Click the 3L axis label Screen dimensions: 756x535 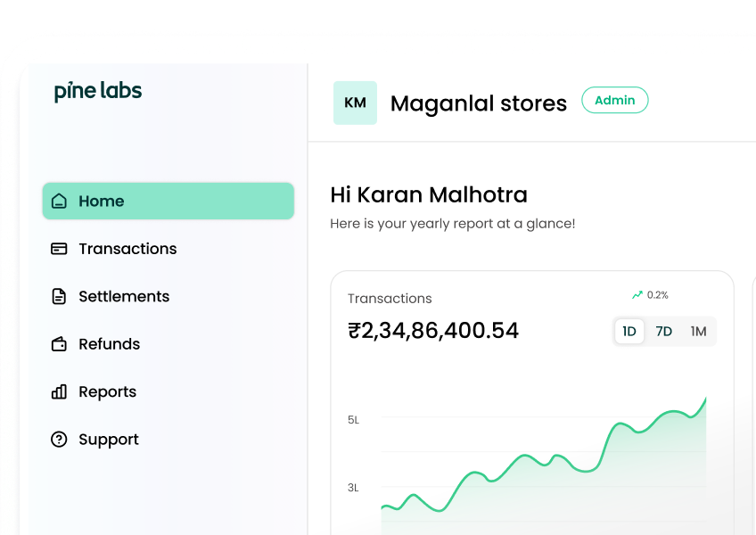(x=353, y=488)
